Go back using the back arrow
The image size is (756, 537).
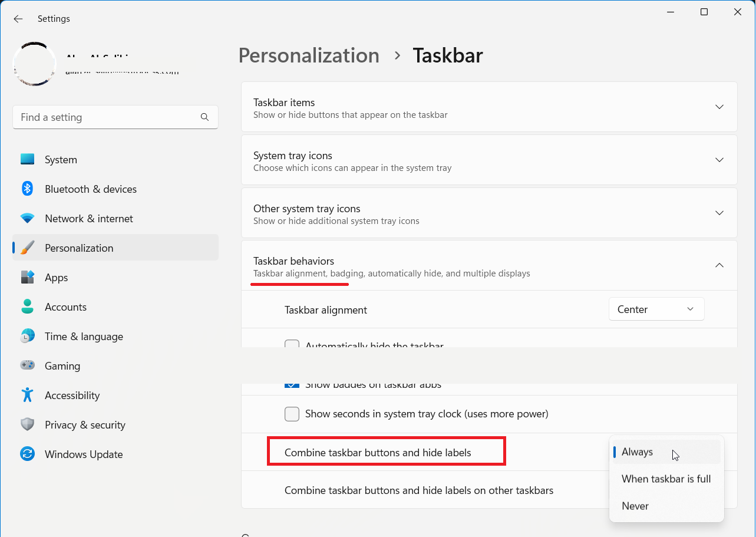pos(18,19)
